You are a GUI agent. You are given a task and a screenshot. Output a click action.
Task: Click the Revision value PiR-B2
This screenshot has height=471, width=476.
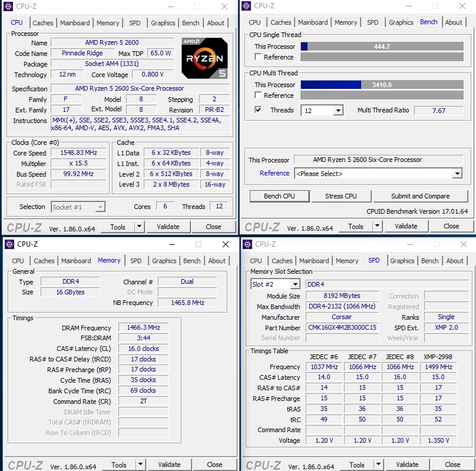[214, 110]
